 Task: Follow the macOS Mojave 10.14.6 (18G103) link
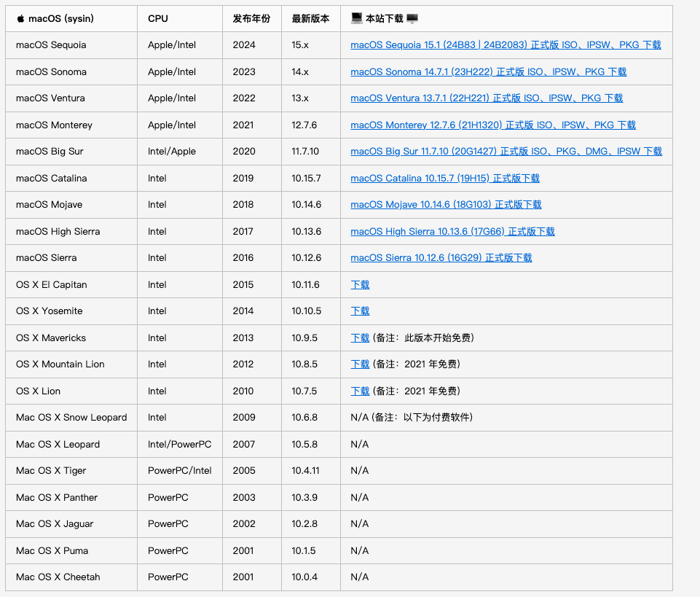pos(446,205)
